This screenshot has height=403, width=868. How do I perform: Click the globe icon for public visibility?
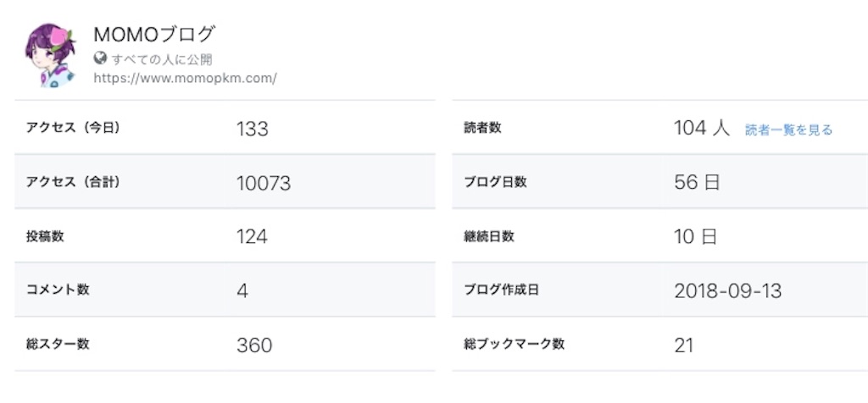tap(100, 58)
